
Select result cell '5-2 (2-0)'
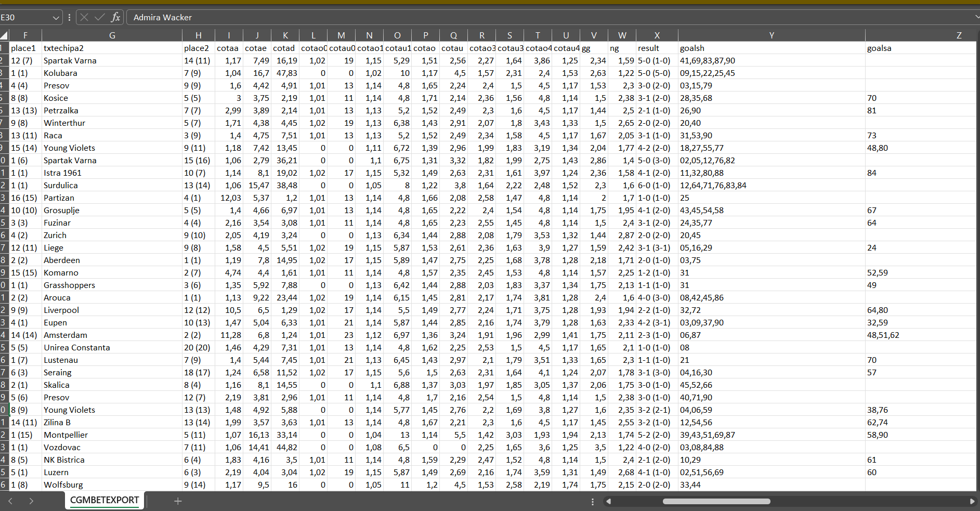click(x=657, y=435)
